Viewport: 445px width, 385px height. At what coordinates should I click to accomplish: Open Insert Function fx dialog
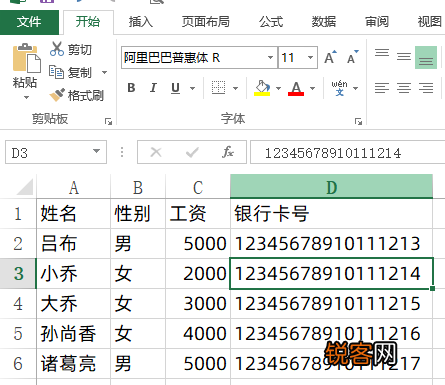[x=228, y=152]
